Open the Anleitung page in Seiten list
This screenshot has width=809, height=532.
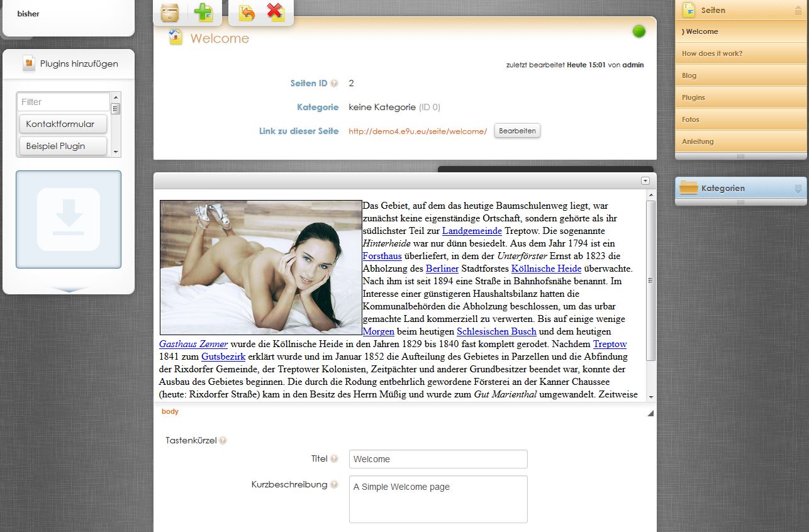click(x=741, y=141)
